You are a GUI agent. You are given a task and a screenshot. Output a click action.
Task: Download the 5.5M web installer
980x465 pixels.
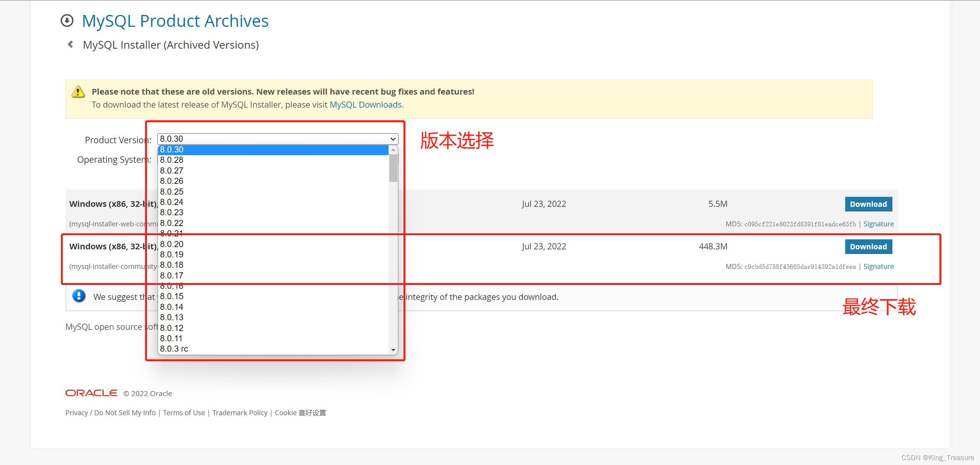868,204
